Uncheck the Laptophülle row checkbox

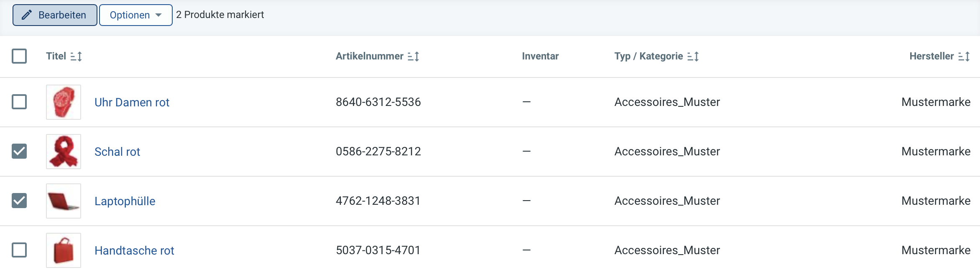click(x=19, y=201)
